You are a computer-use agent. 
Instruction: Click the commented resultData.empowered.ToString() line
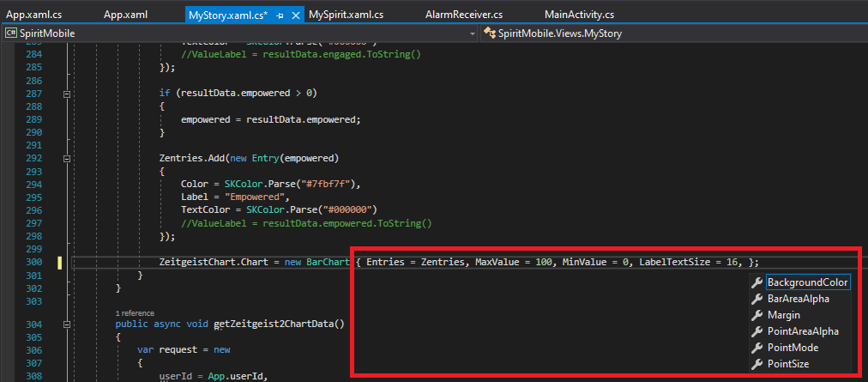[306, 223]
